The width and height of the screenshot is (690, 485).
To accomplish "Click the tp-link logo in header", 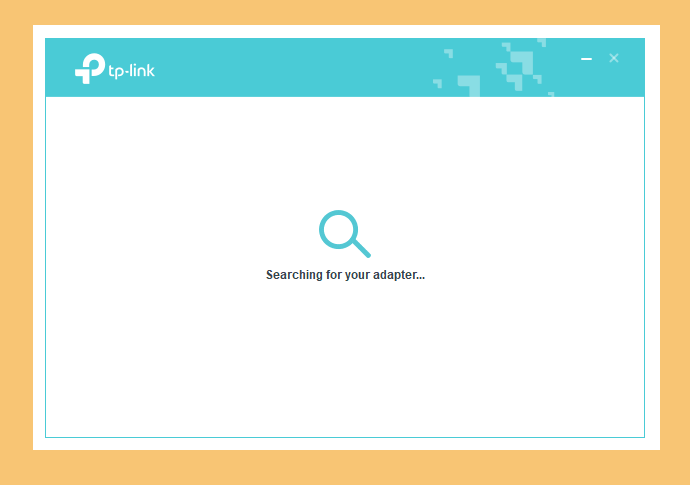I will 114,68.
